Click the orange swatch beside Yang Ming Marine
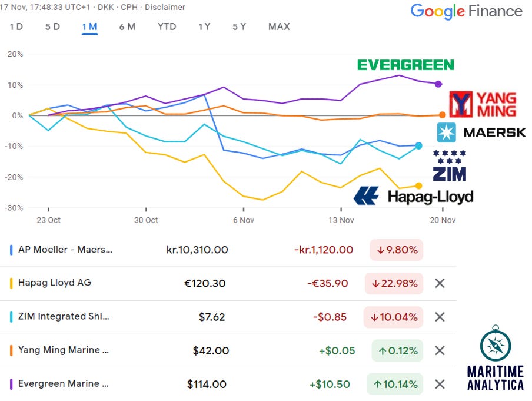The width and height of the screenshot is (532, 401). click(x=11, y=350)
